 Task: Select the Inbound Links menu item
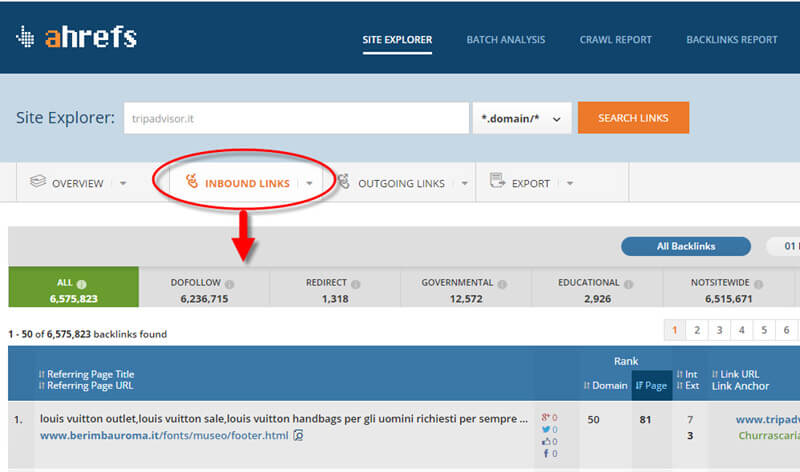tap(247, 184)
